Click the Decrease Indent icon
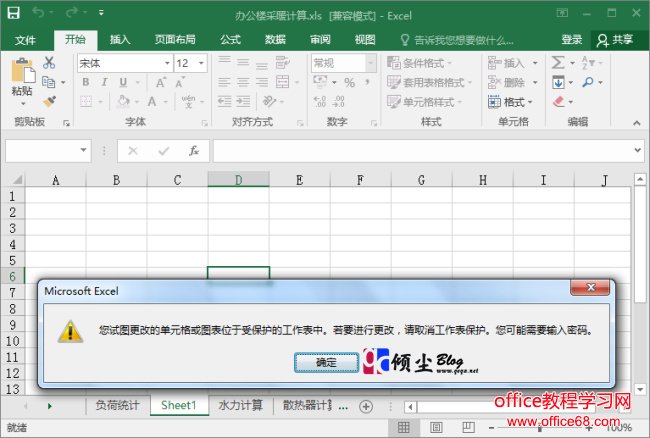The height and width of the screenshot is (438, 650). (224, 101)
